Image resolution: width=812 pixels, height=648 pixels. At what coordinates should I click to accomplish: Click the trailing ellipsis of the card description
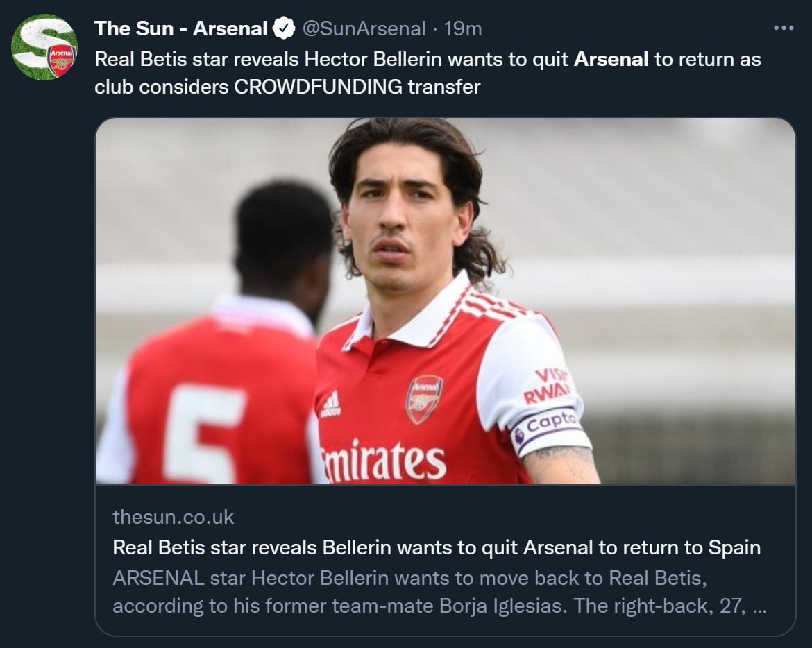point(760,606)
